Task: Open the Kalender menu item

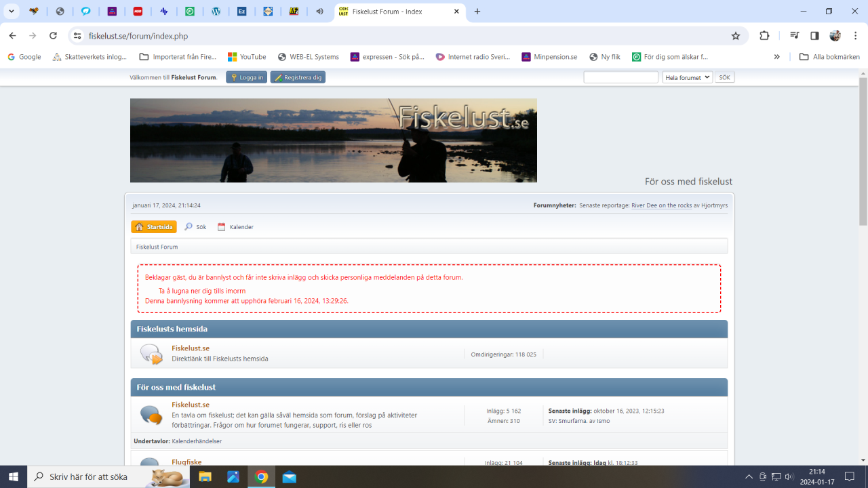Action: (235, 227)
